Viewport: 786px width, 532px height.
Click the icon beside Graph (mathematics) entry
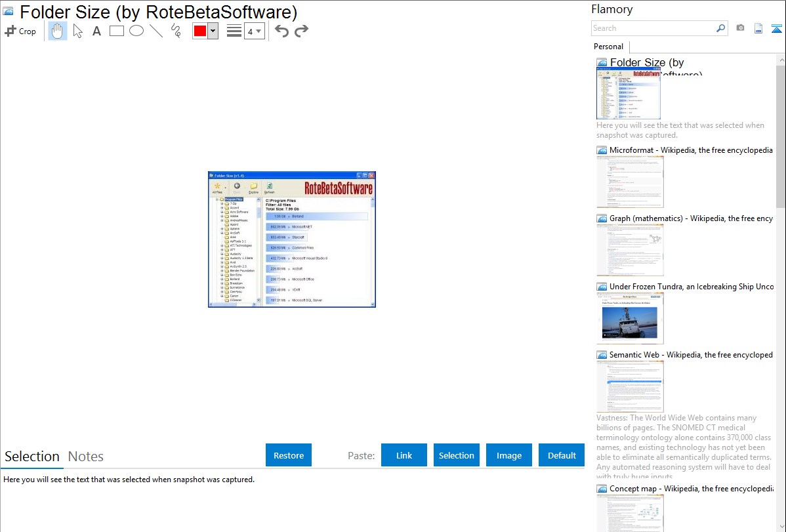coord(602,218)
